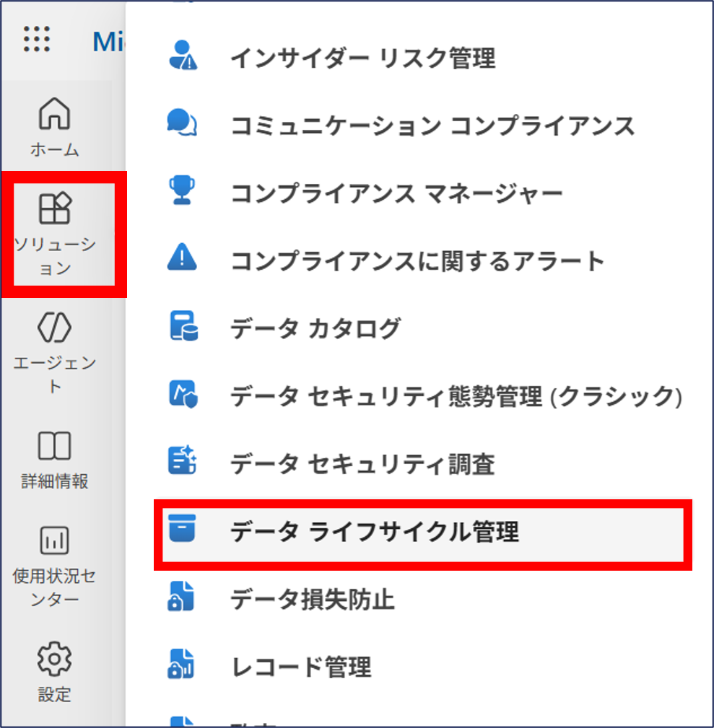Click the データ損失防止 locked file icon
The image size is (714, 728).
[180, 596]
